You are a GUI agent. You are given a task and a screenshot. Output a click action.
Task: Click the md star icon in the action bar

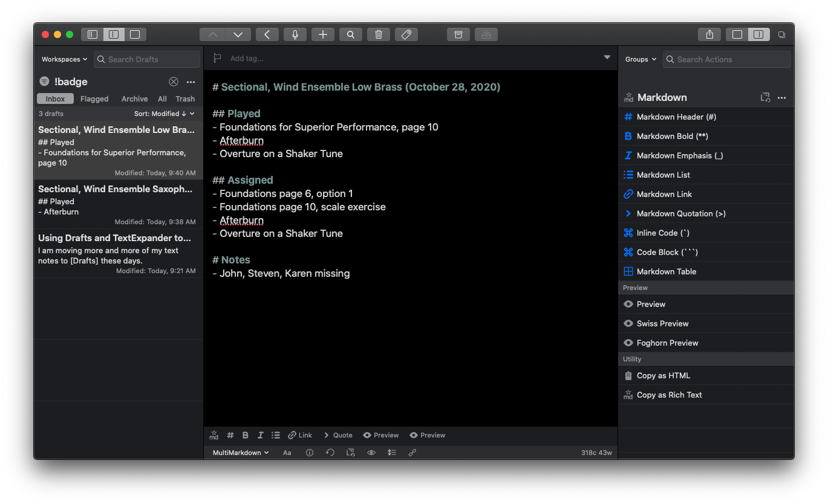[x=214, y=435]
